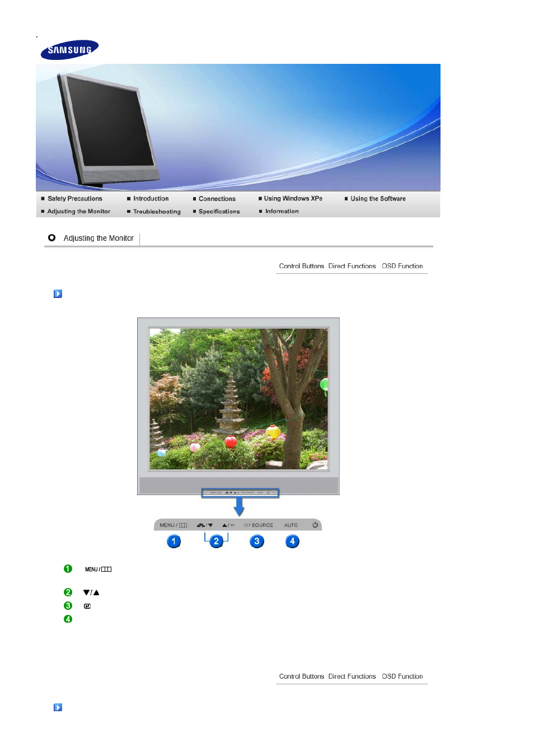Click Control Buttons link in the submenu above the monitor picture
This screenshot has height=756, width=534.
(302, 266)
